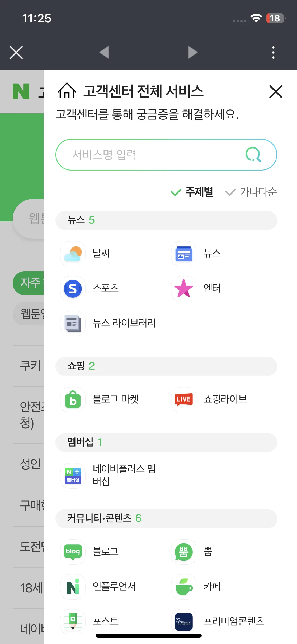
Task: Collapse the 쇼핑 2 category header
Action: pos(166,366)
